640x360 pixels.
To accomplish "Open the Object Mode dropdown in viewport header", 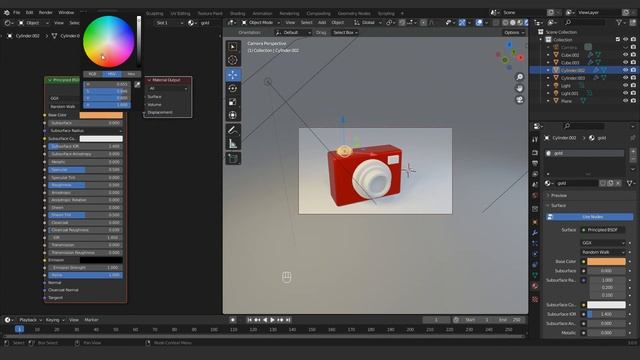I will 260,22.
